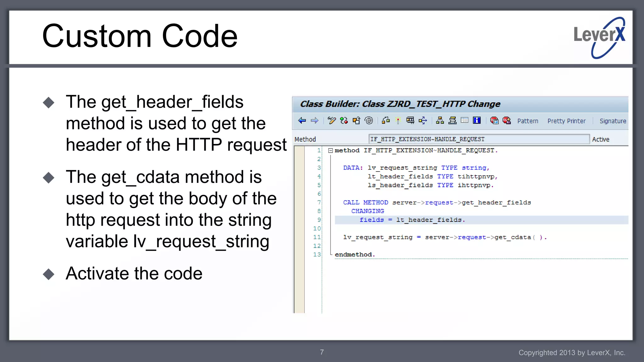Run Pretty Printer on the code
The image size is (644, 362).
click(566, 121)
